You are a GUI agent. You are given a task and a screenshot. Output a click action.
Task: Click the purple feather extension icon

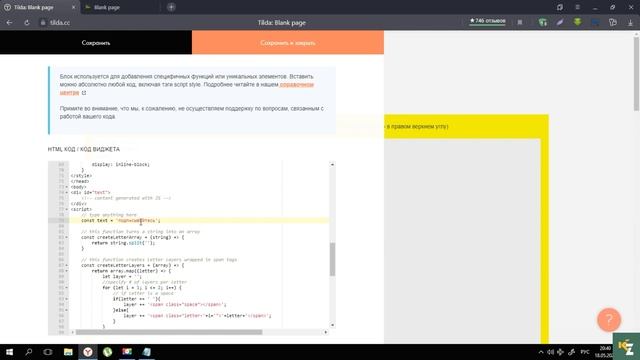pyautogui.click(x=560, y=22)
